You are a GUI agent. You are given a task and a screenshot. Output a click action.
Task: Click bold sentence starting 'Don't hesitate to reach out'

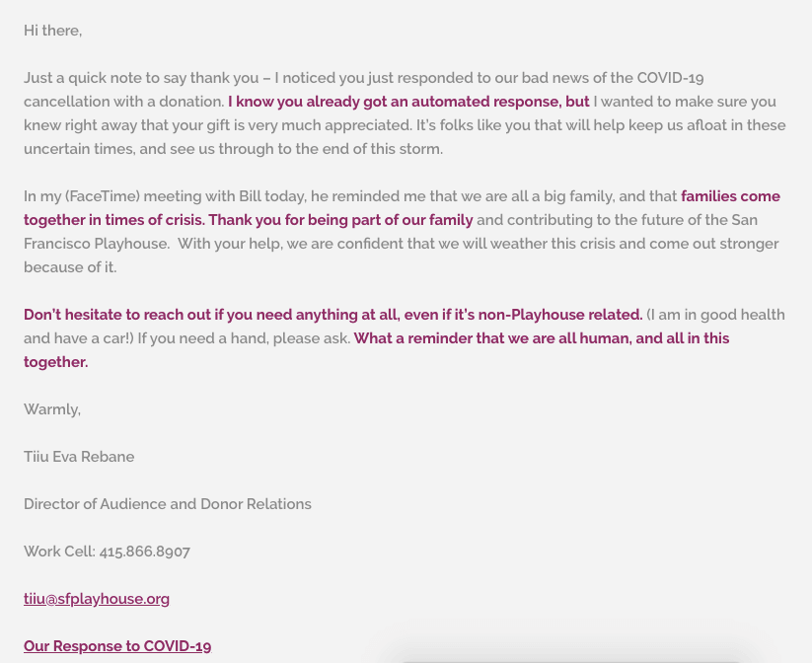[x=332, y=315]
